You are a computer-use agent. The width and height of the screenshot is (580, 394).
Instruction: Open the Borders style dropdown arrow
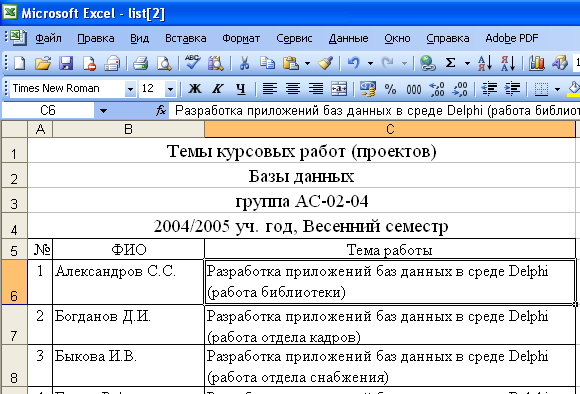557,89
